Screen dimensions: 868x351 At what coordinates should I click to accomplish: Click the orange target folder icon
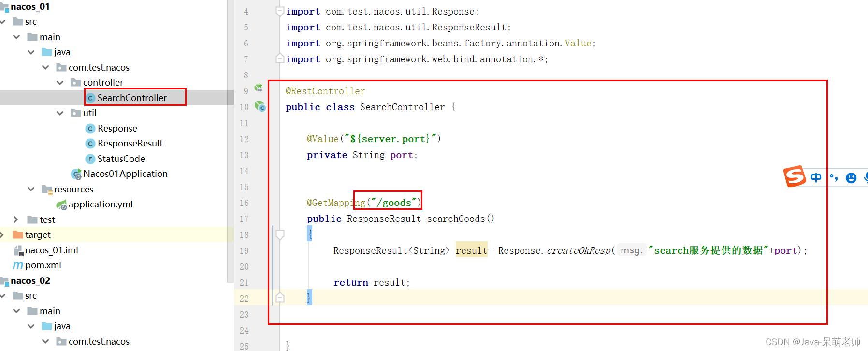point(18,234)
